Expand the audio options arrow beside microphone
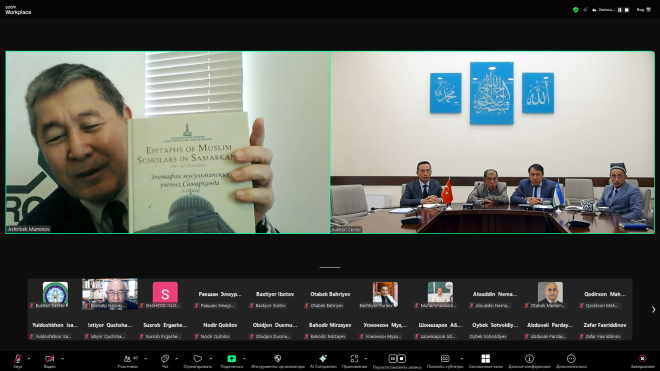The image size is (660, 371). (29, 359)
